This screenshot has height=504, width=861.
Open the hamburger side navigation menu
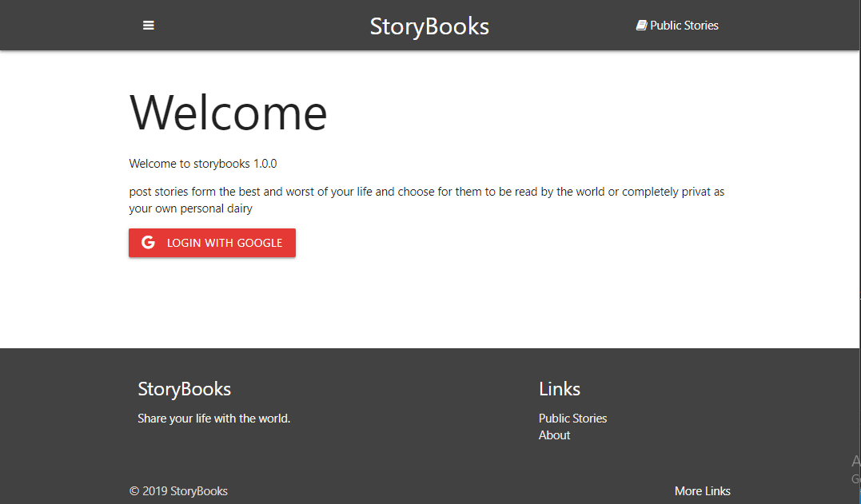149,26
